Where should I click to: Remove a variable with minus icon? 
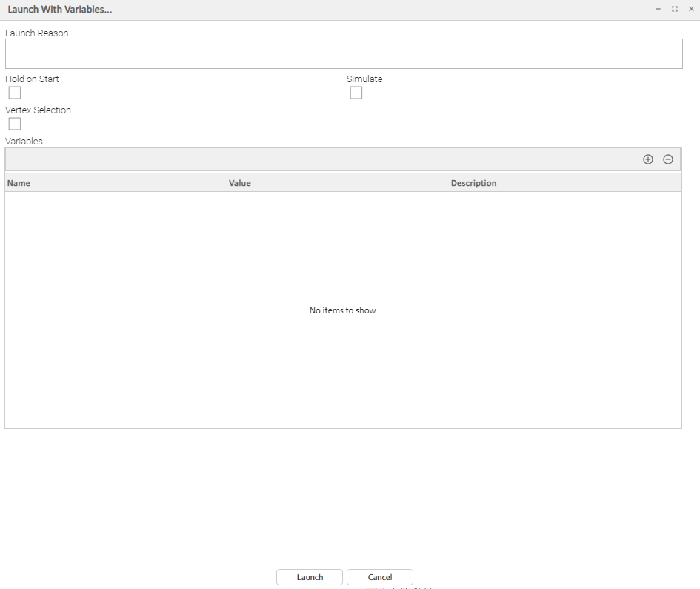[x=667, y=159]
